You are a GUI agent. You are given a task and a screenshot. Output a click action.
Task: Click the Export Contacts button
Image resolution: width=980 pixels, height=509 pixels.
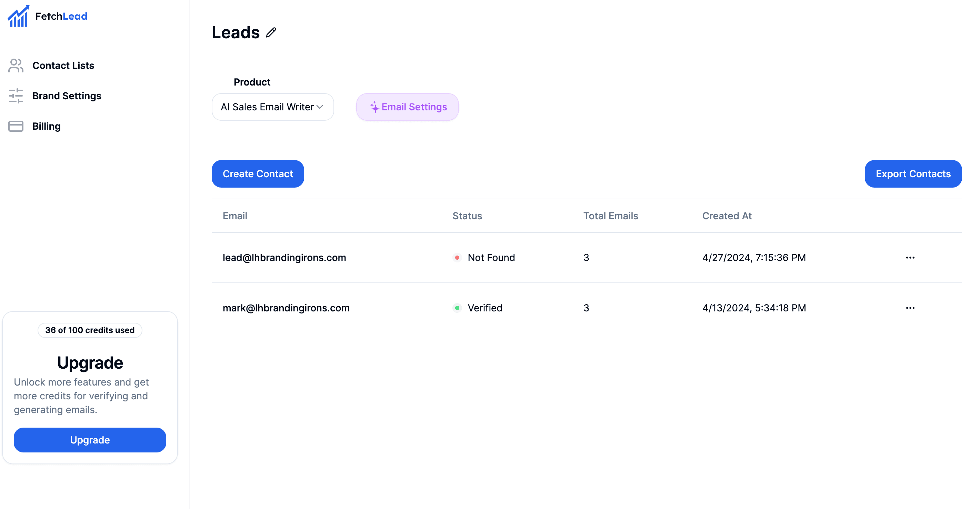click(913, 174)
